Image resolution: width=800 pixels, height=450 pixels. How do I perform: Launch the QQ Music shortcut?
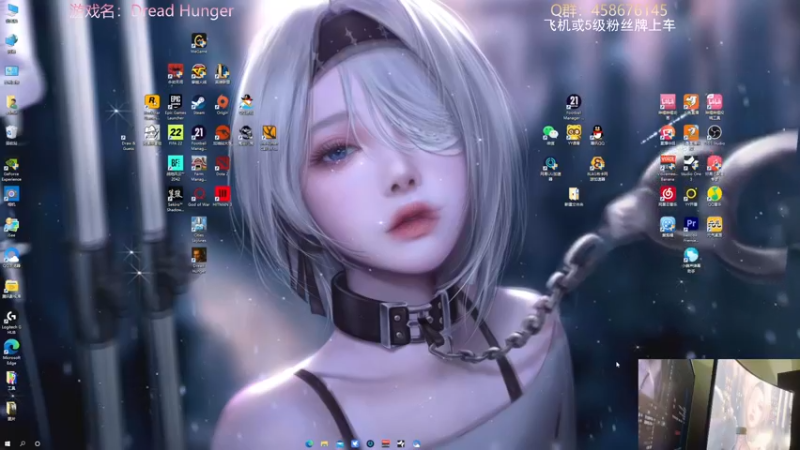tap(714, 194)
